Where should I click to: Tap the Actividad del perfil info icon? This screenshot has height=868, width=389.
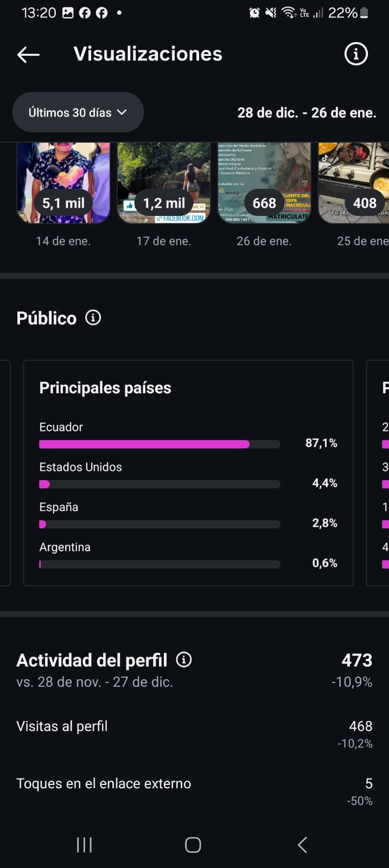click(x=184, y=660)
